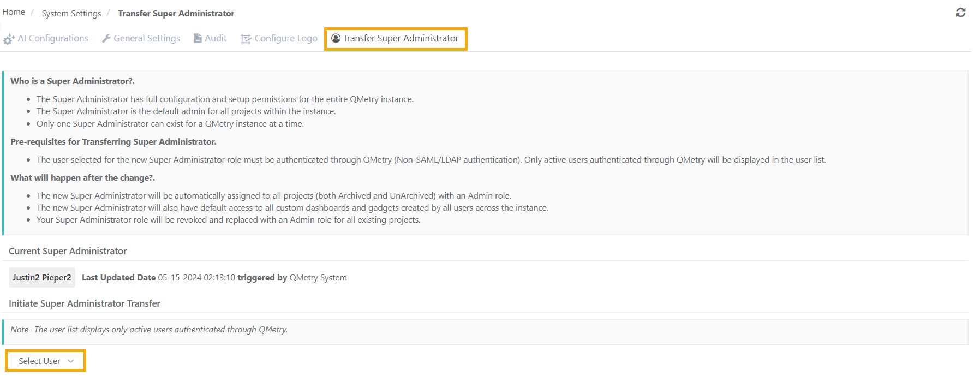
Task: Click the 'role will be revoked' bullet
Action: [229, 219]
